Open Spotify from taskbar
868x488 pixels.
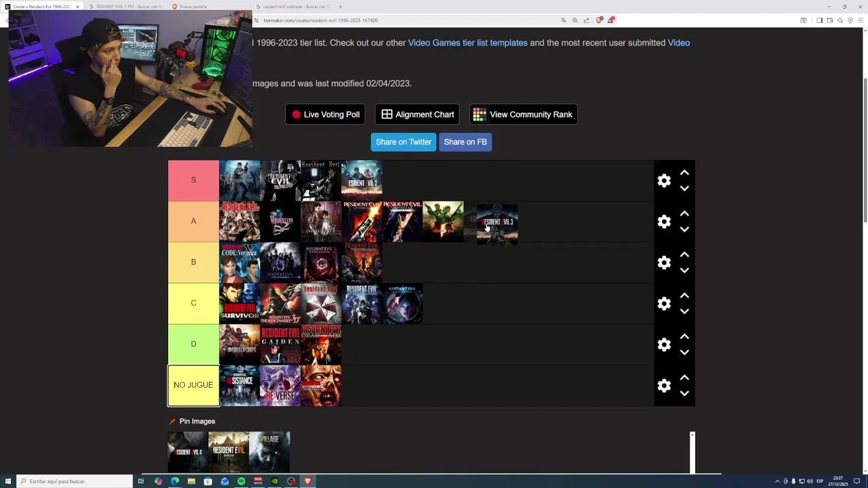pyautogui.click(x=241, y=481)
